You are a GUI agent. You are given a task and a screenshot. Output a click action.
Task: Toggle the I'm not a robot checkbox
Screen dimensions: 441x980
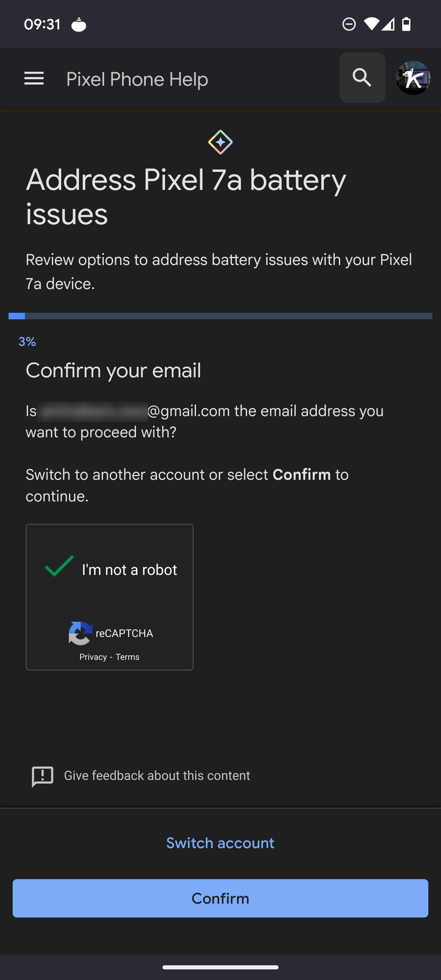tap(60, 567)
